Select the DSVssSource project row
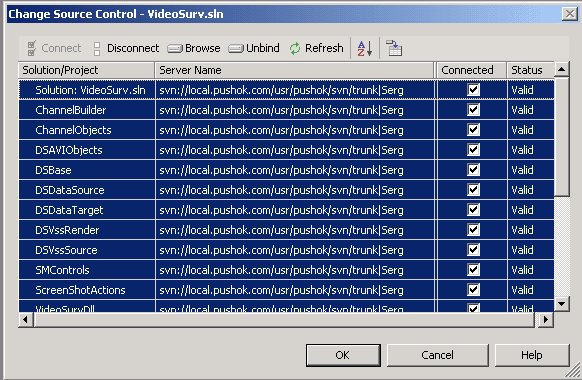This screenshot has width=582, height=380. 286,250
